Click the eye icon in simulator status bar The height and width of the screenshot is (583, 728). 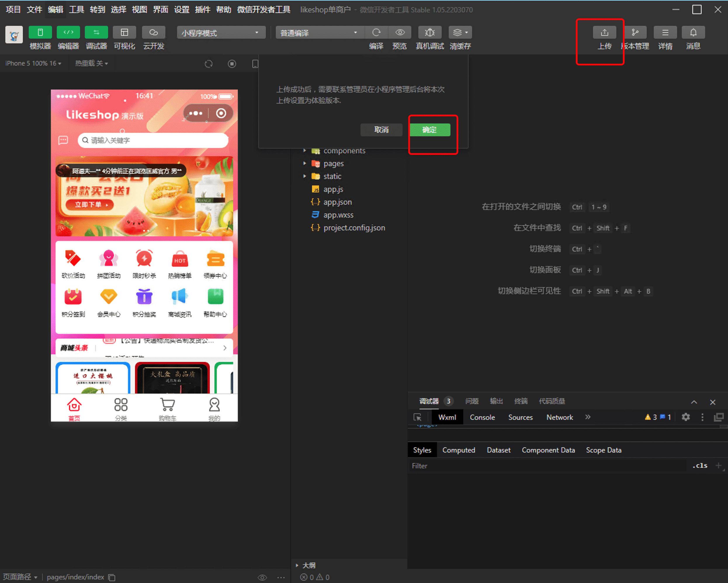point(262,577)
